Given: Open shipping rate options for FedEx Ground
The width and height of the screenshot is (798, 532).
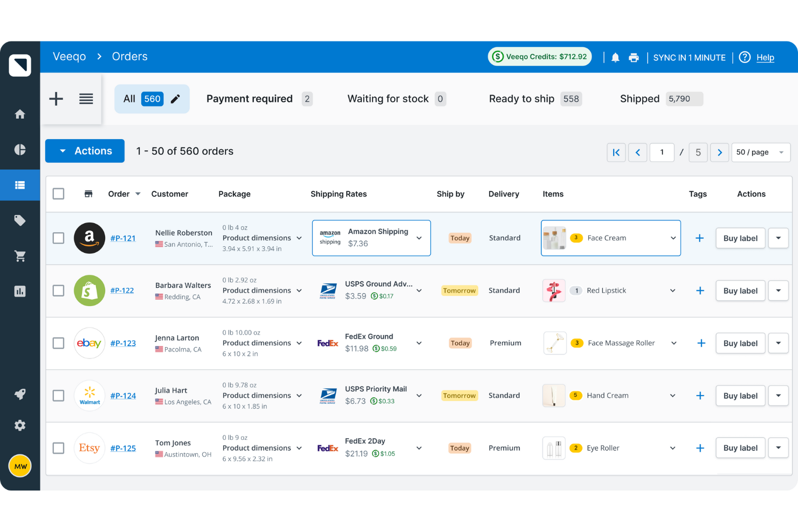Looking at the screenshot, I should point(419,343).
